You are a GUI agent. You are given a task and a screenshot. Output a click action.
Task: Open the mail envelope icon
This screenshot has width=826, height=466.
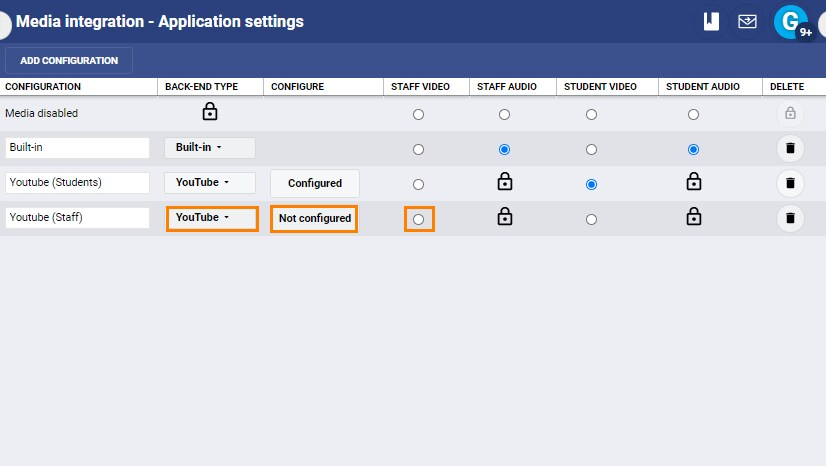point(747,22)
